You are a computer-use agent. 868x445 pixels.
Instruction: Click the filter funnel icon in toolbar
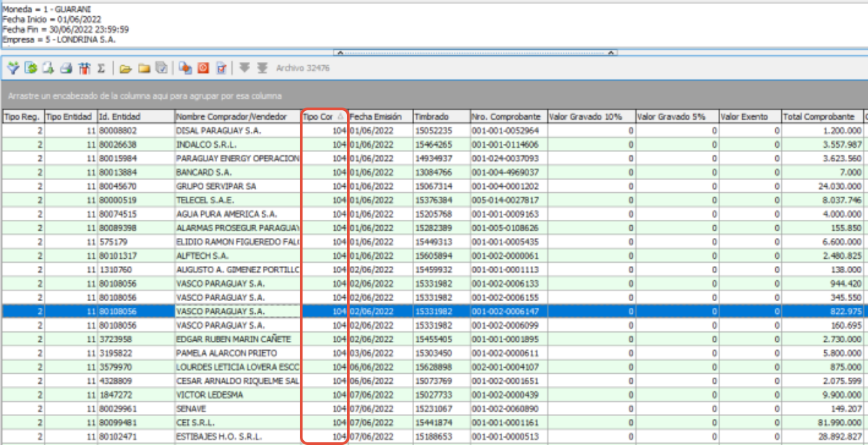[13, 68]
